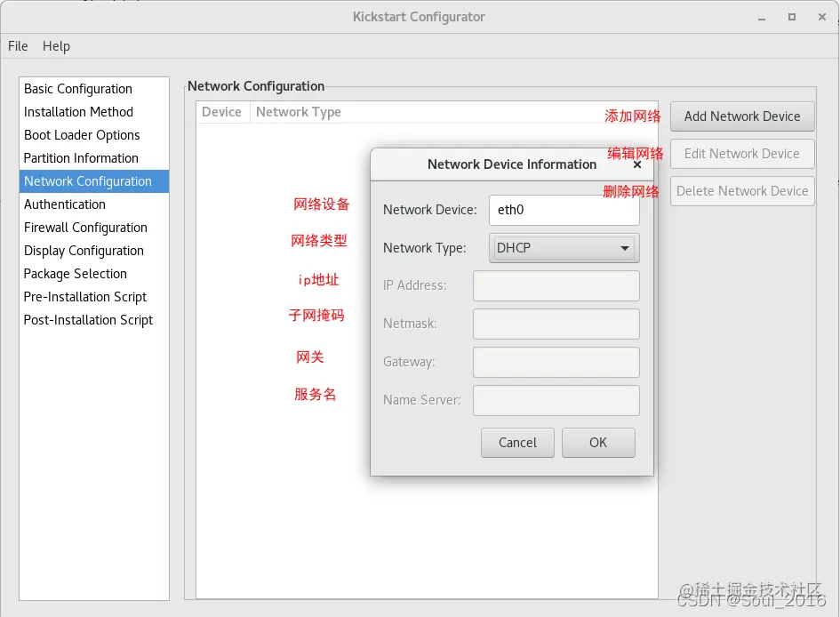Image resolution: width=840 pixels, height=617 pixels.
Task: Open Post-Installation Script section
Action: click(94, 320)
